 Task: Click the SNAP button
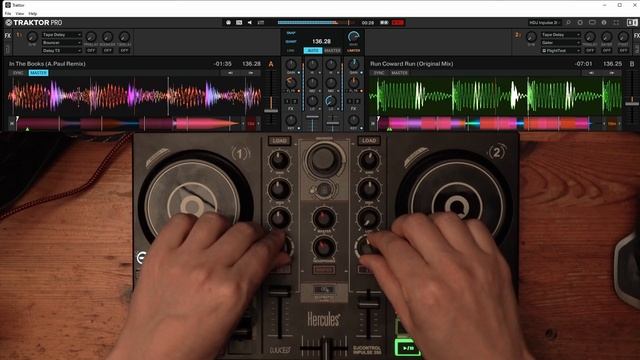[x=291, y=33]
